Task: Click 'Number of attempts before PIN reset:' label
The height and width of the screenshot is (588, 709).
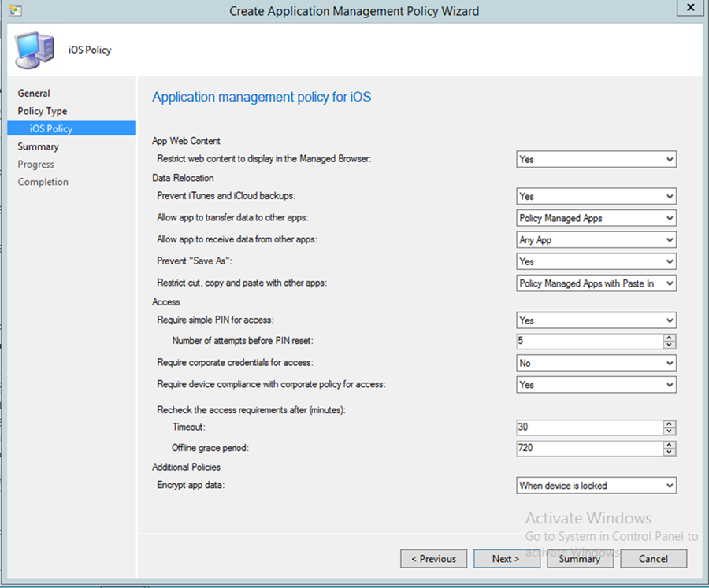Action: [243, 340]
